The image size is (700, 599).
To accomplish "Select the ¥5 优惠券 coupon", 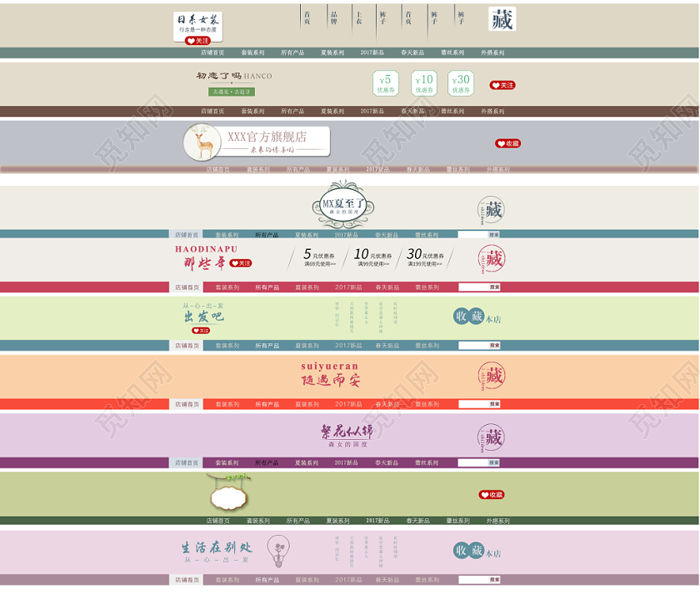I will coord(385,83).
